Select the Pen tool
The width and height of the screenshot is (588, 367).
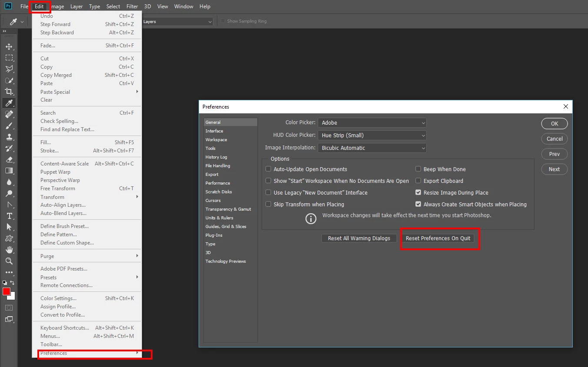[x=9, y=205]
